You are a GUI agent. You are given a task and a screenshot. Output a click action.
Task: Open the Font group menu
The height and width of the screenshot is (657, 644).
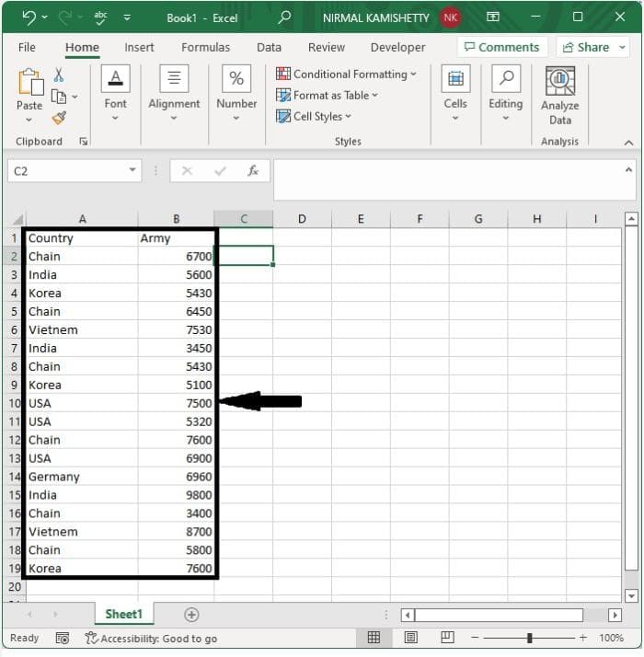pos(115,93)
